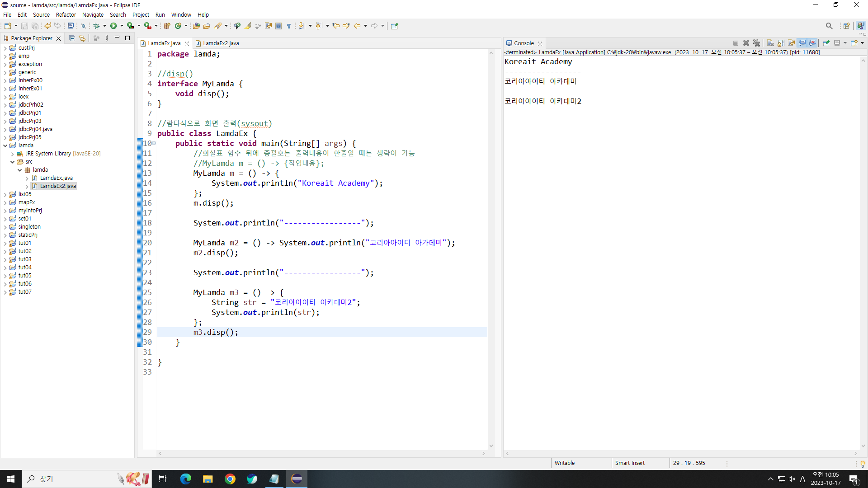Screen dimensions: 868x488
Task: Click the Clear Console icon
Action: [770, 43]
